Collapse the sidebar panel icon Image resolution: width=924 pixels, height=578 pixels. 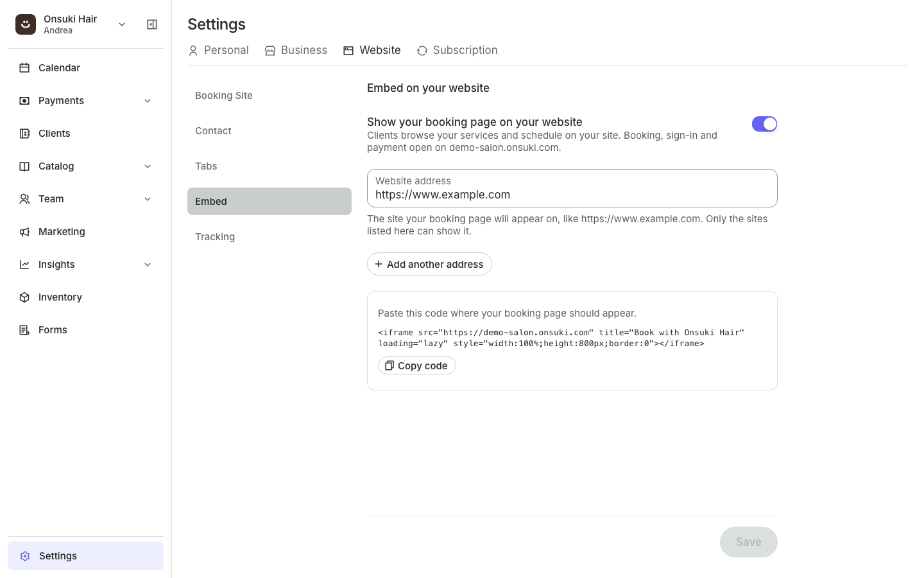pyautogui.click(x=152, y=24)
